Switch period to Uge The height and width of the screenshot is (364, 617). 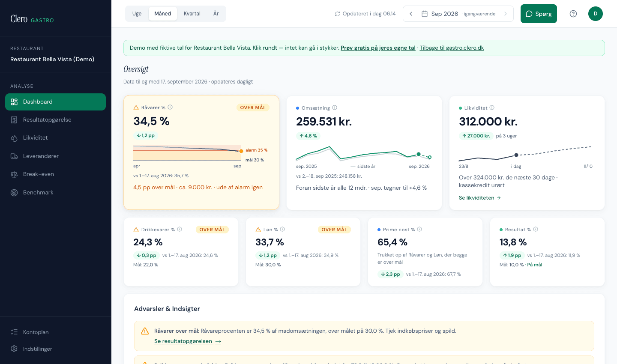137,14
